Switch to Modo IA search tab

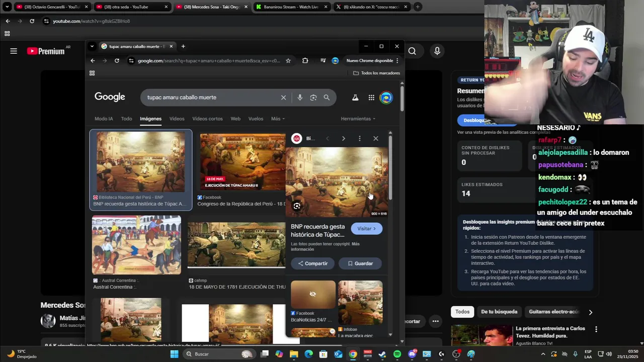click(104, 119)
